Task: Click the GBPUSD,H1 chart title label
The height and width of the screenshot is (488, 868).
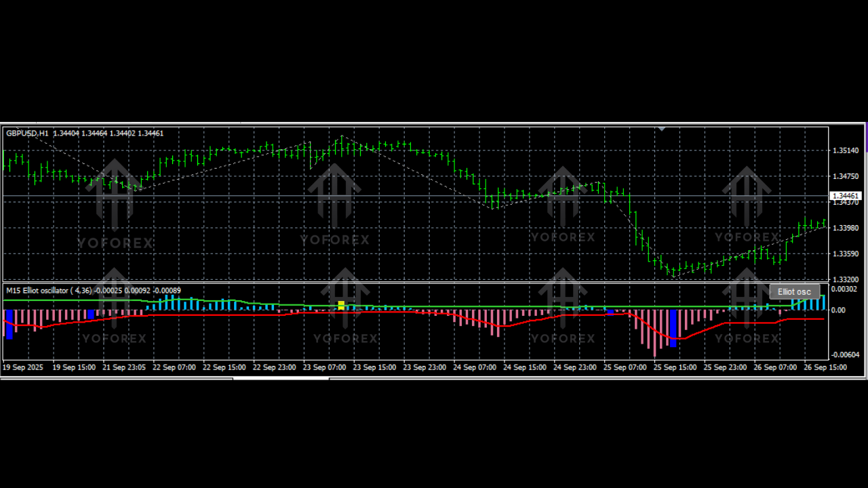Action: coord(27,133)
